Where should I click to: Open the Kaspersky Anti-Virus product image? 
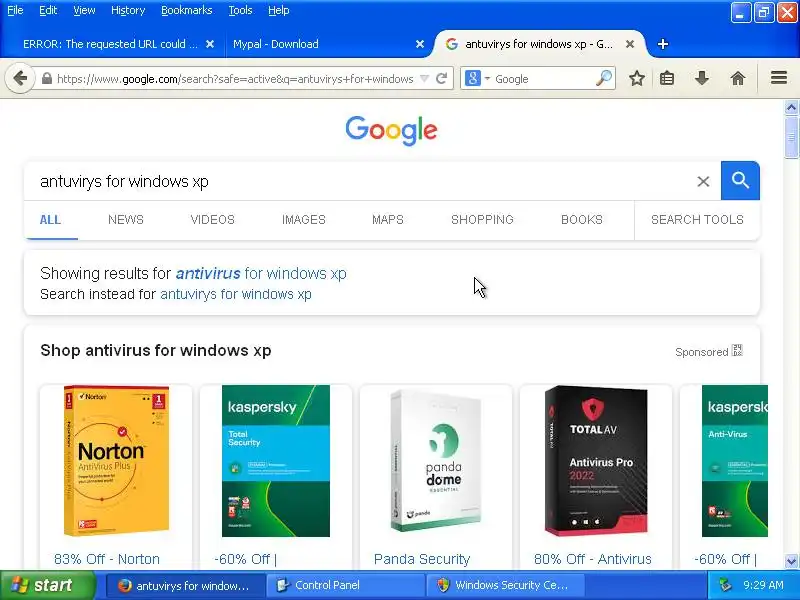(x=735, y=461)
